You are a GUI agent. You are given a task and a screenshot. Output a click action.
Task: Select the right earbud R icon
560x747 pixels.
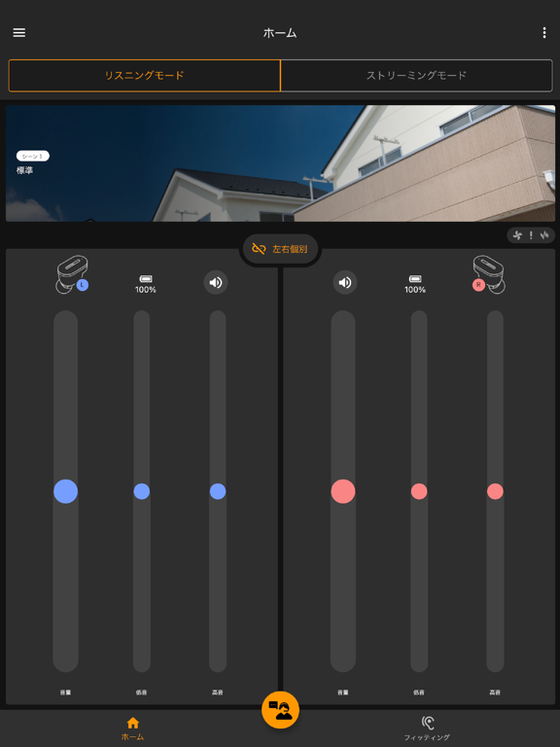point(489,274)
